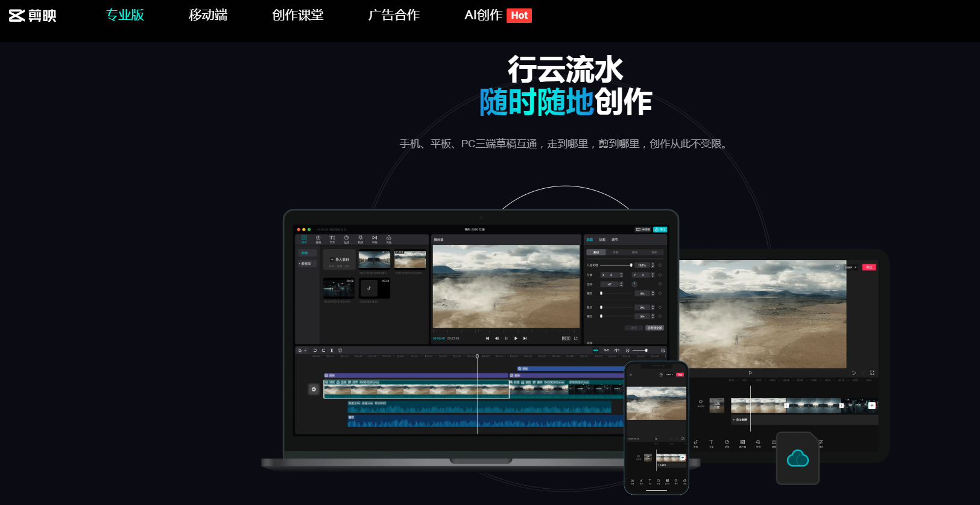Open the AI创作 Hot link
The height and width of the screenshot is (505, 980).
coord(497,15)
